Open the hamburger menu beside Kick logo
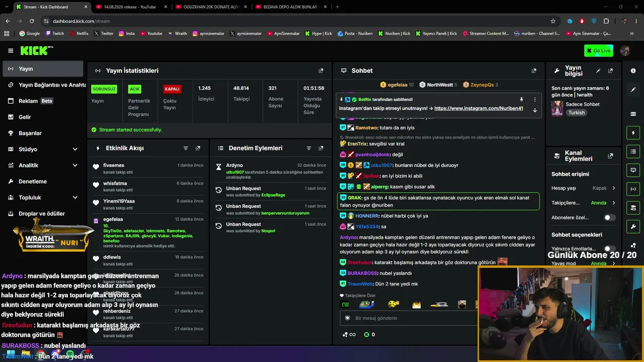The height and width of the screenshot is (362, 644). (11, 50)
